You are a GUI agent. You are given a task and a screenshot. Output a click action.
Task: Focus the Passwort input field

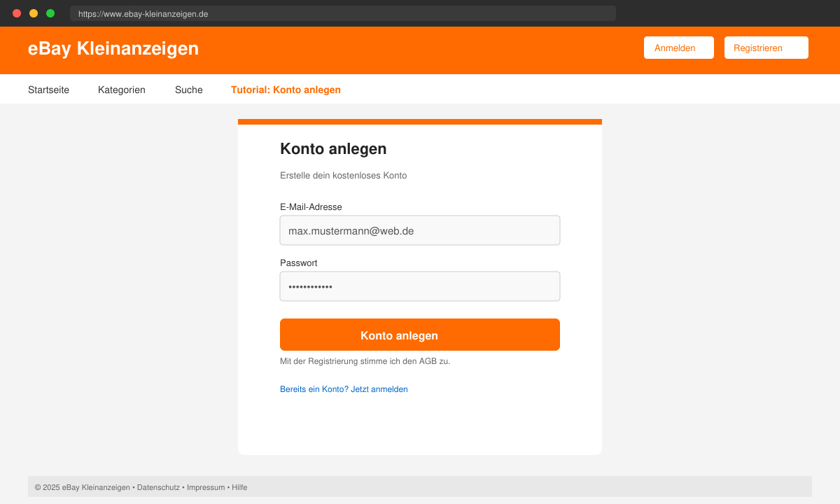pyautogui.click(x=420, y=286)
